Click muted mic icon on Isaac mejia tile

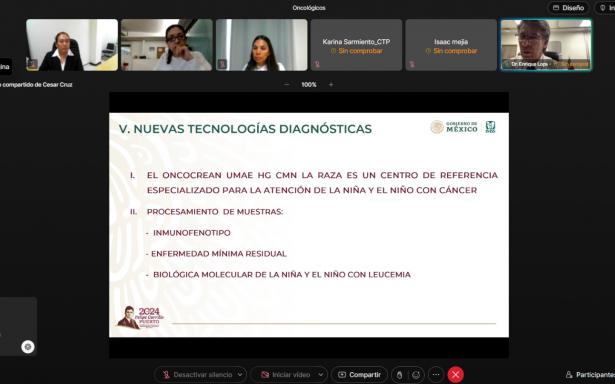point(412,64)
